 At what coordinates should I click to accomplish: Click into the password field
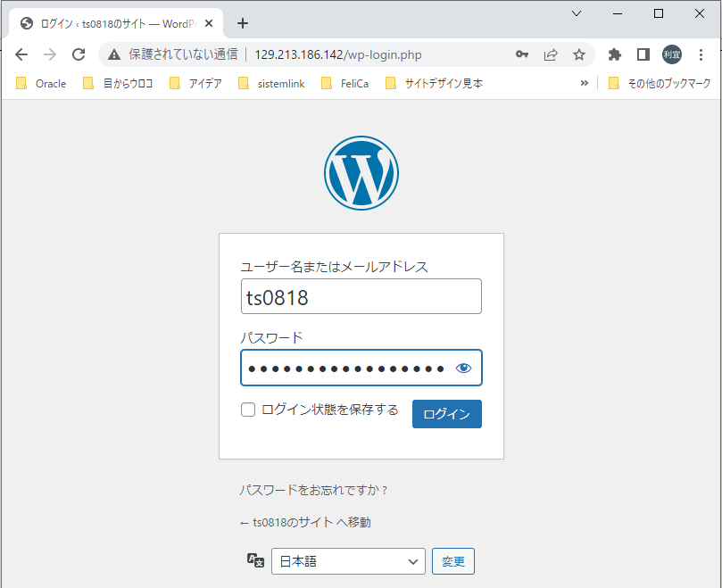[361, 368]
